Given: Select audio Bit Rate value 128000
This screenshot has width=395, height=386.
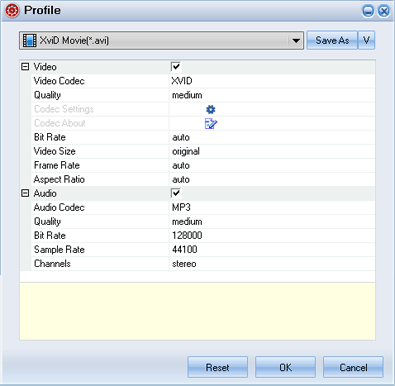Looking at the screenshot, I should pos(187,235).
